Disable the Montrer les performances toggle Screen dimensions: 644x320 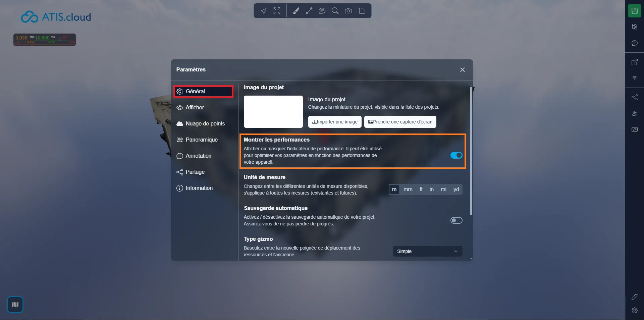coord(456,155)
